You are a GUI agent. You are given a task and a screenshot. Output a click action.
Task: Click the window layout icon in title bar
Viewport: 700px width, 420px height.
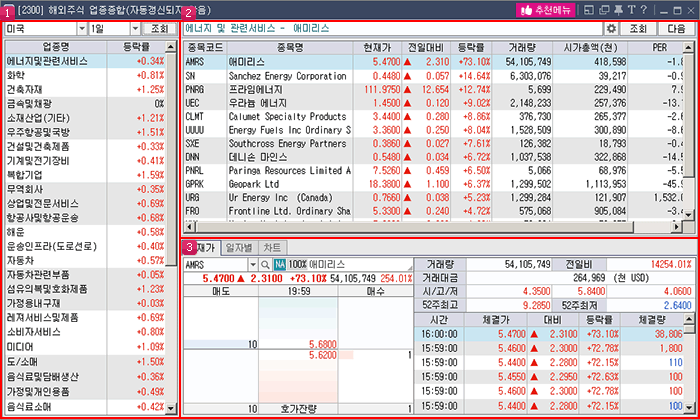pyautogui.click(x=589, y=10)
